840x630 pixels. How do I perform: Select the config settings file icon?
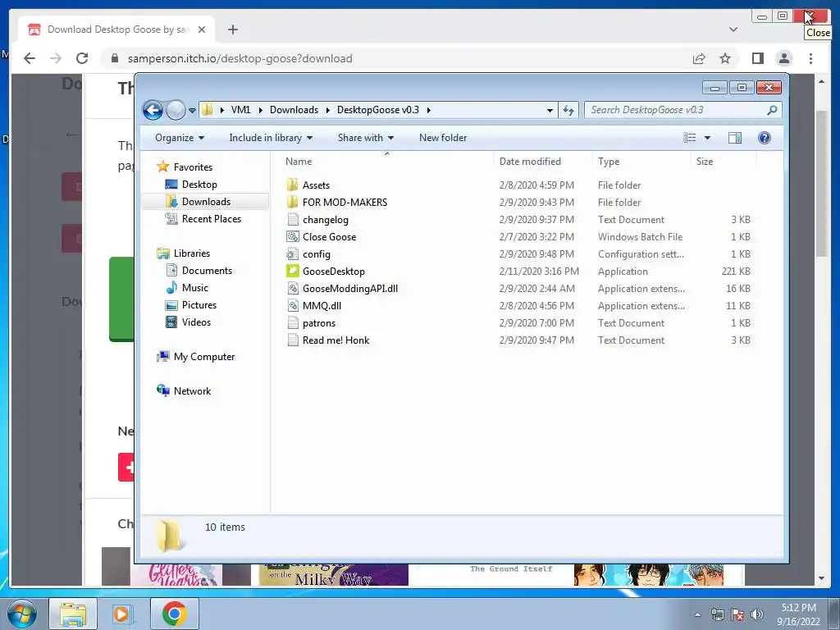click(293, 254)
